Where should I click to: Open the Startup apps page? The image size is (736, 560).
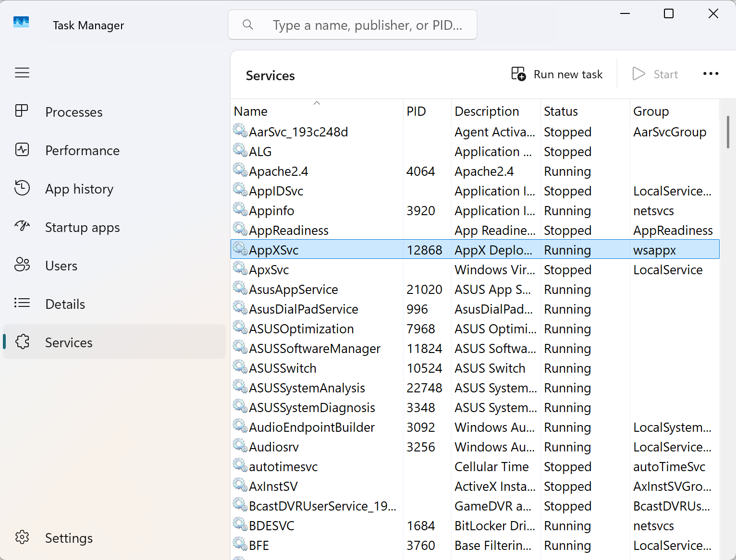114,227
